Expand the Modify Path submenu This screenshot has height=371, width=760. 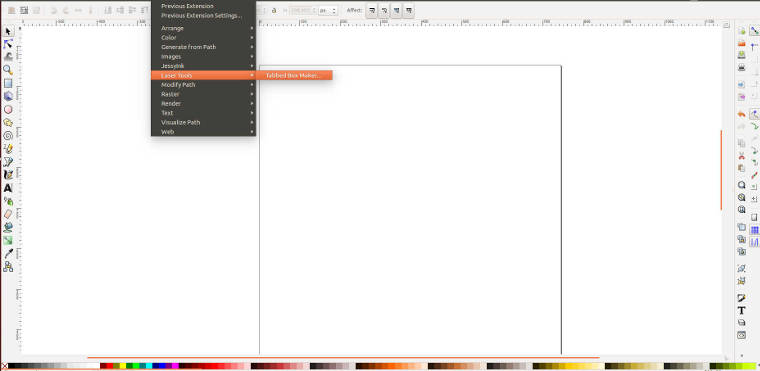[204, 84]
